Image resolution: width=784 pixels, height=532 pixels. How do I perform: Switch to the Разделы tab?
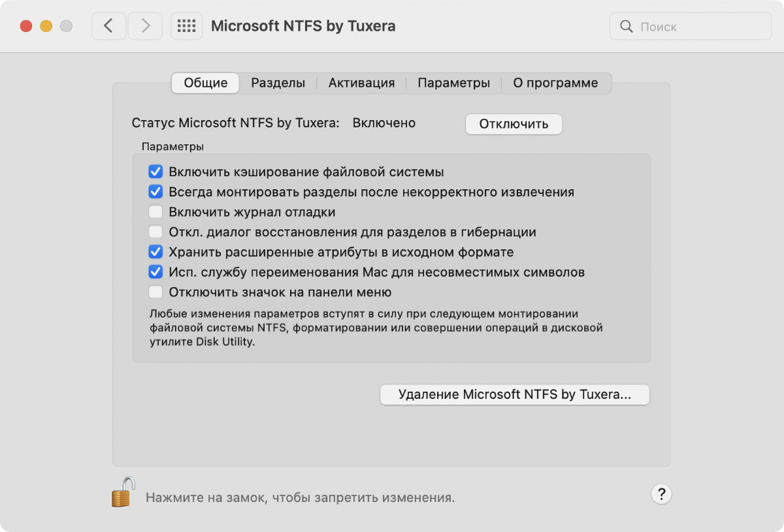pos(278,83)
